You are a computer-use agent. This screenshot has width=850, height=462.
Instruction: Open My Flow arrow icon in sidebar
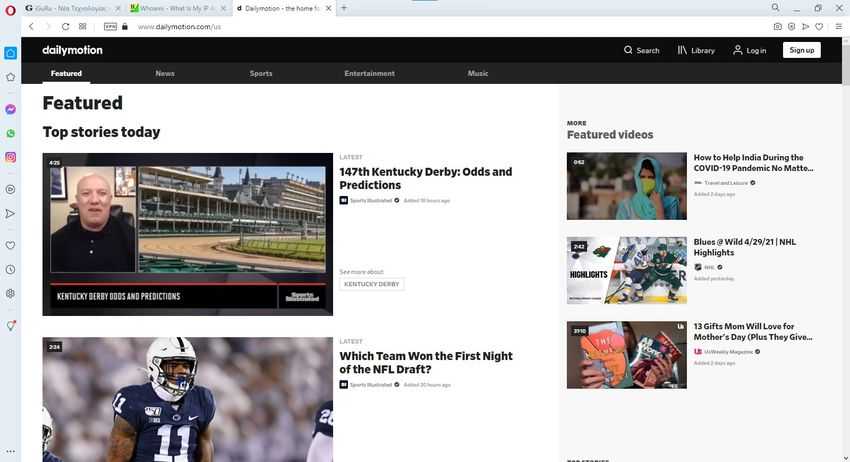10,214
